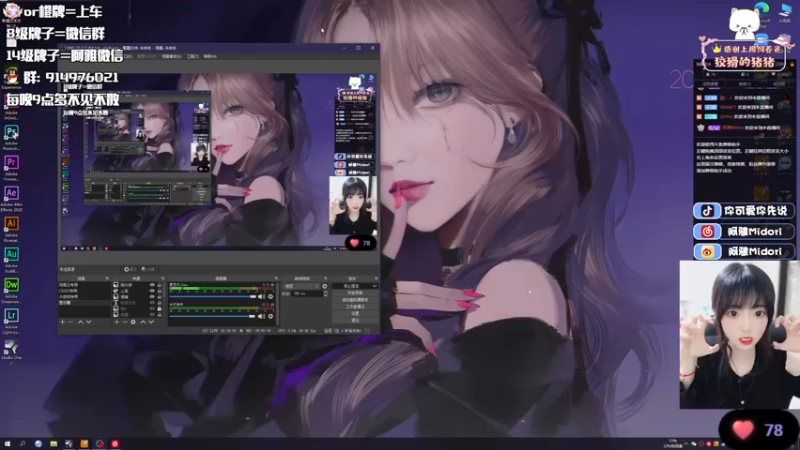The image size is (800, 450).
Task: Open the scene transition type combo box
Action: point(302,286)
